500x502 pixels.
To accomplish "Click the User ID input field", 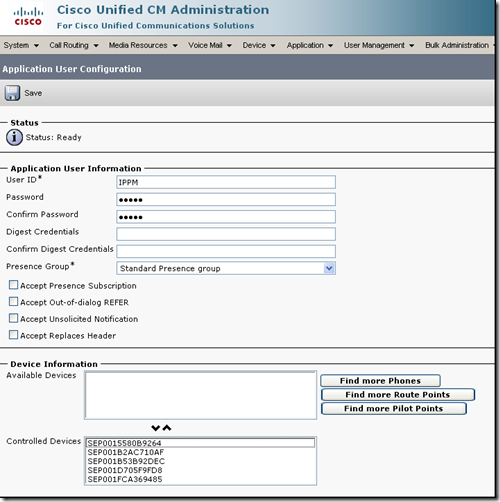I will pos(226,182).
